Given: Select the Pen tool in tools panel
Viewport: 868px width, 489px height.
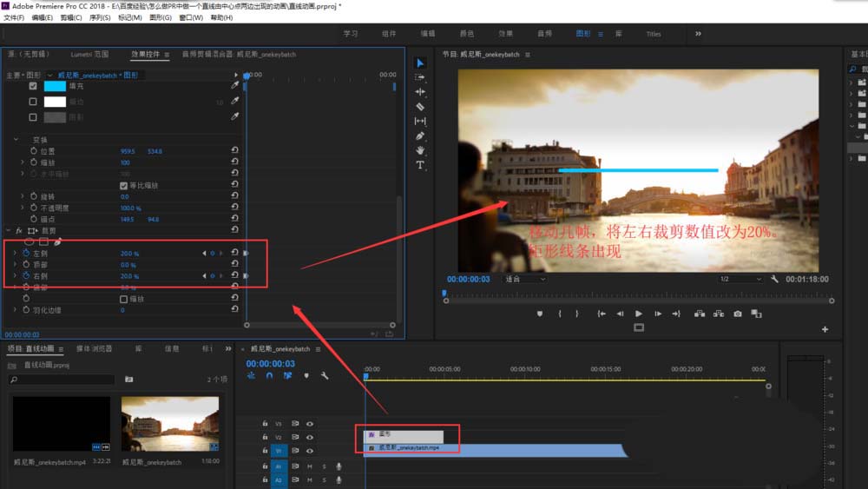Looking at the screenshot, I should pyautogui.click(x=420, y=135).
